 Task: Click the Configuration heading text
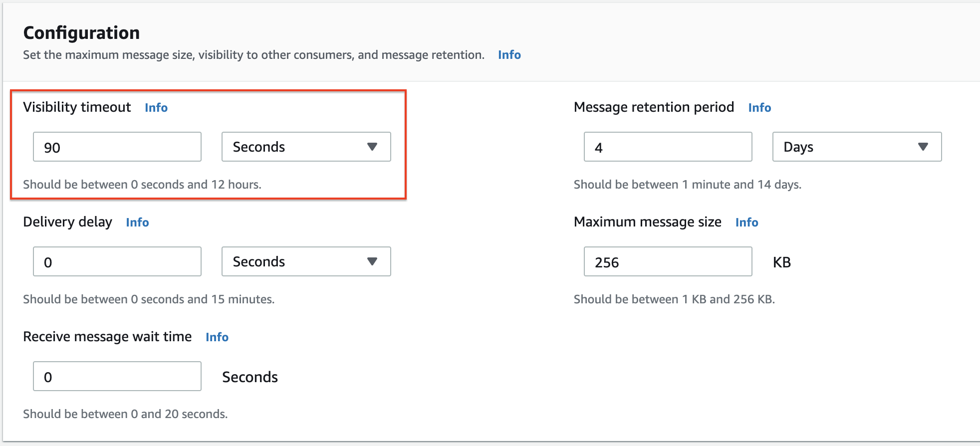[x=81, y=33]
